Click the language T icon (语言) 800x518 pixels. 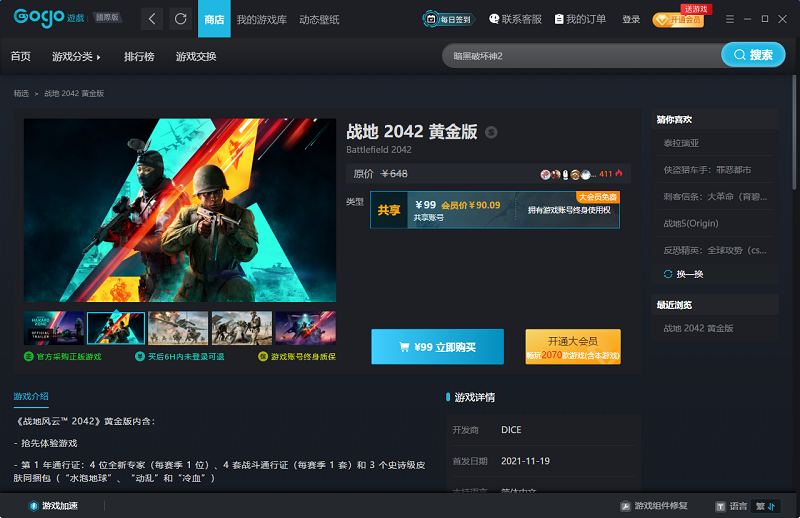point(720,506)
